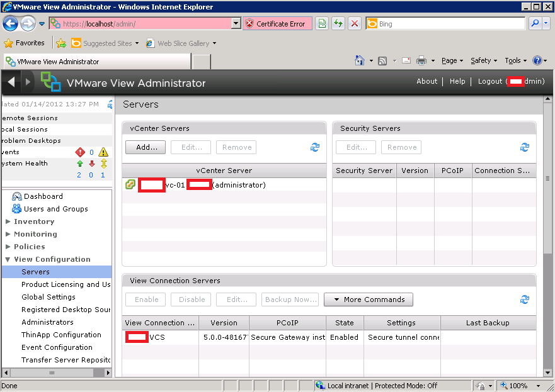Viewport: 555px width, 392px height.
Task: Open the Tools menu
Action: (x=516, y=61)
